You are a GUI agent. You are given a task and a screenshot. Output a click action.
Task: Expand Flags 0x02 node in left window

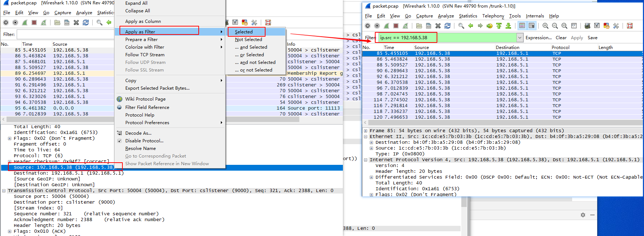(9, 138)
